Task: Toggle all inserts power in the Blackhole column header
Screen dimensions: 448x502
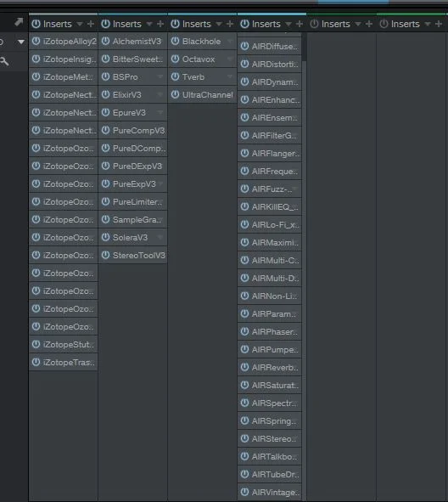Action: coord(175,24)
